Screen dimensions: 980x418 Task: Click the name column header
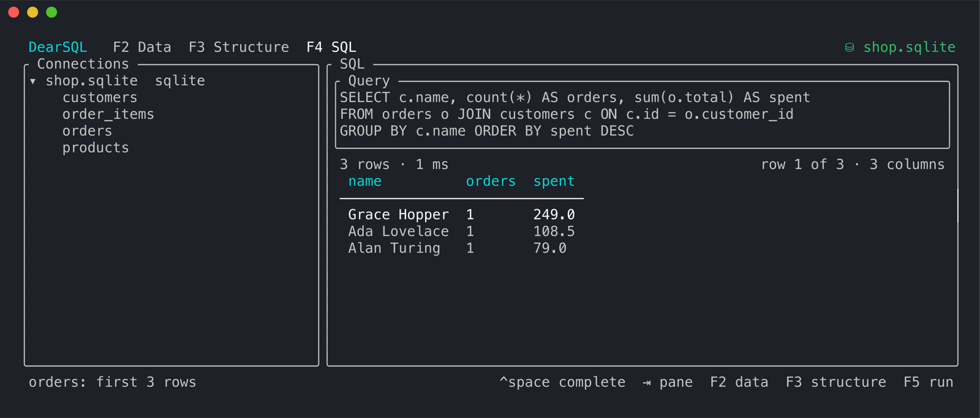pos(365,181)
